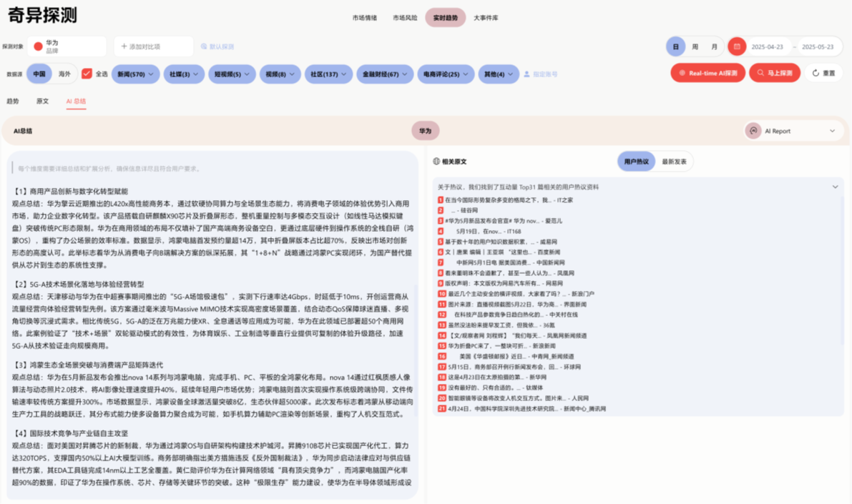Screen dimensions: 852x504
Task: Click the red 华为 brand dot
Action: point(39,46)
